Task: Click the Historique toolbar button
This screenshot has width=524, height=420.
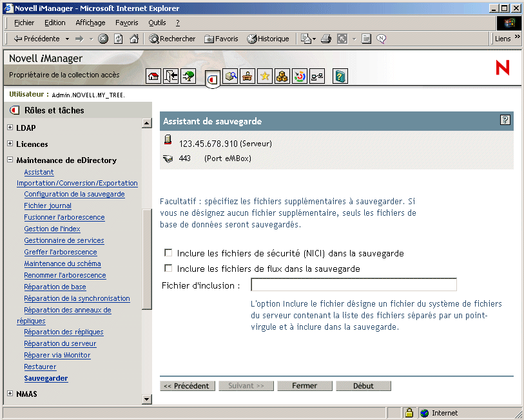Action: pyautogui.click(x=268, y=39)
